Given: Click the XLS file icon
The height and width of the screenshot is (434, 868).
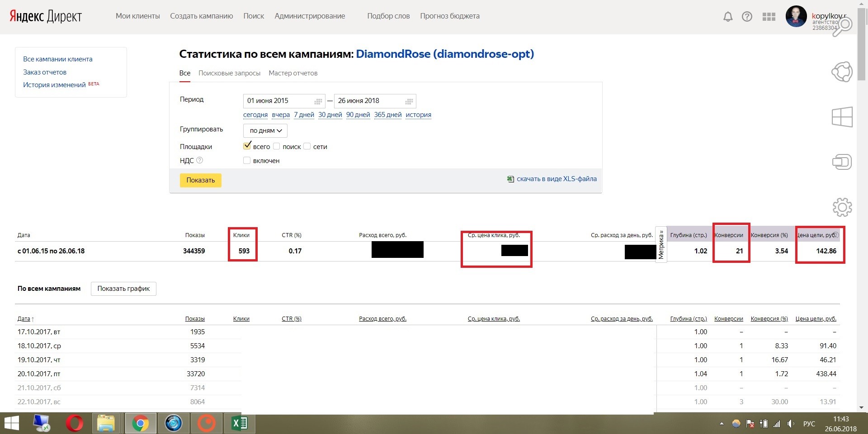Looking at the screenshot, I should 510,179.
